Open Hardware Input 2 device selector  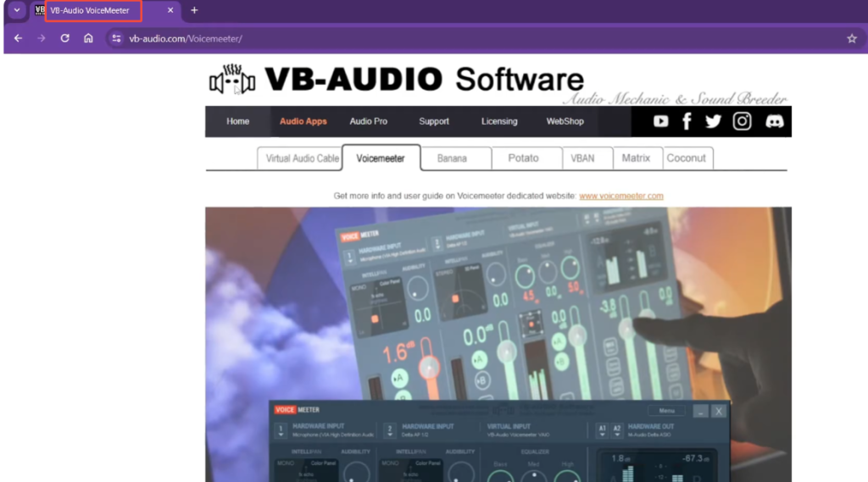(x=390, y=430)
